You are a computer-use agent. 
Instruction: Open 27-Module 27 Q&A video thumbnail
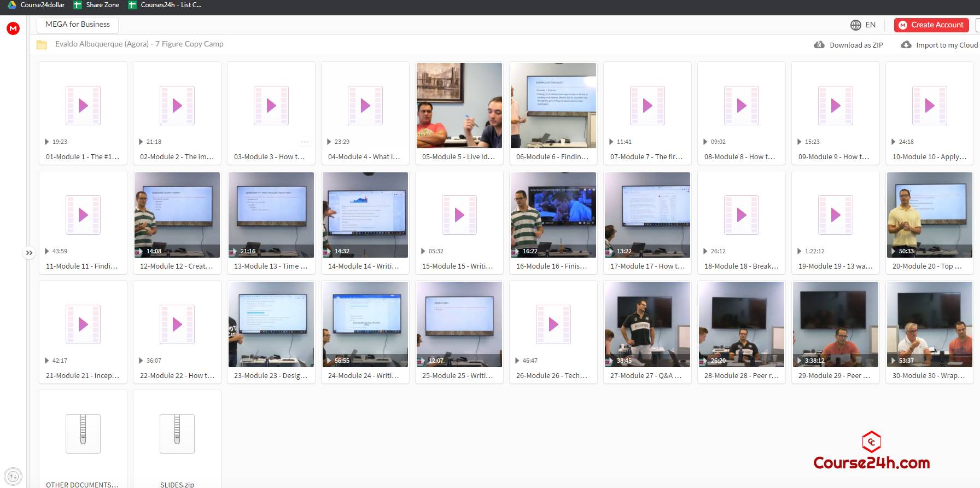point(647,324)
